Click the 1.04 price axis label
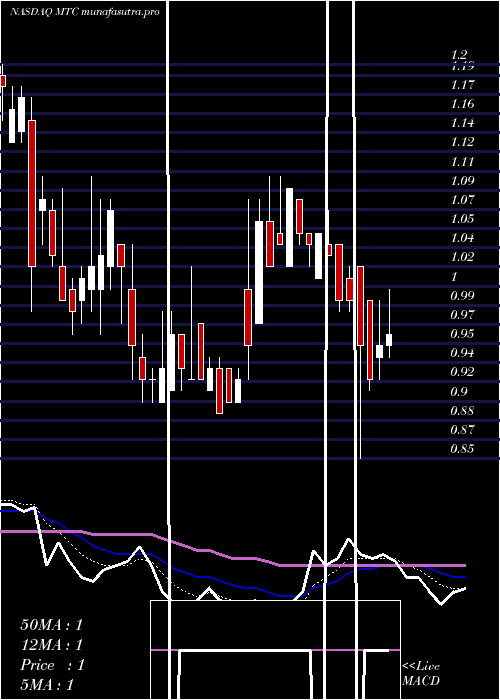 462,238
